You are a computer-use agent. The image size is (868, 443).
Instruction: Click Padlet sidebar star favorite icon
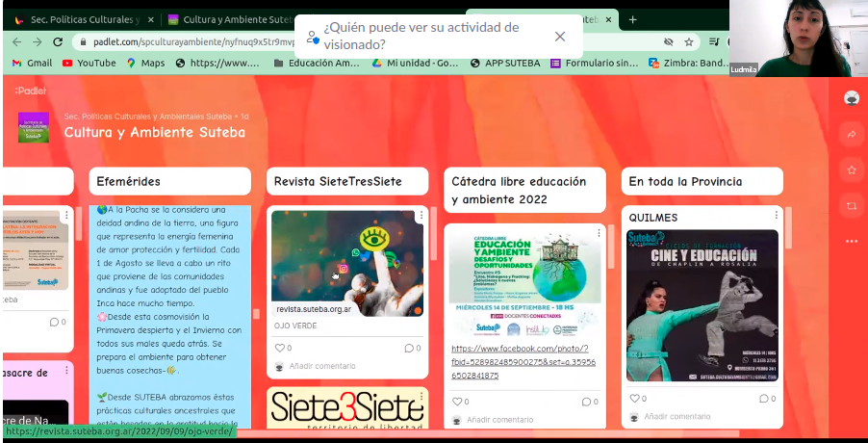(x=851, y=170)
